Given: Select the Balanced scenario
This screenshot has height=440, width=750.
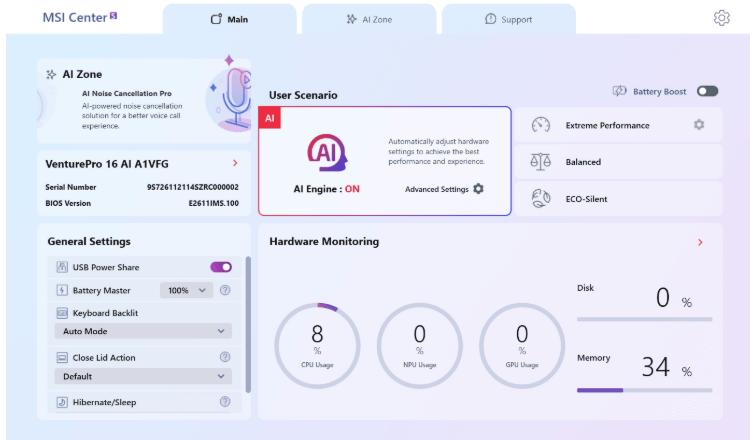Looking at the screenshot, I should [x=618, y=162].
